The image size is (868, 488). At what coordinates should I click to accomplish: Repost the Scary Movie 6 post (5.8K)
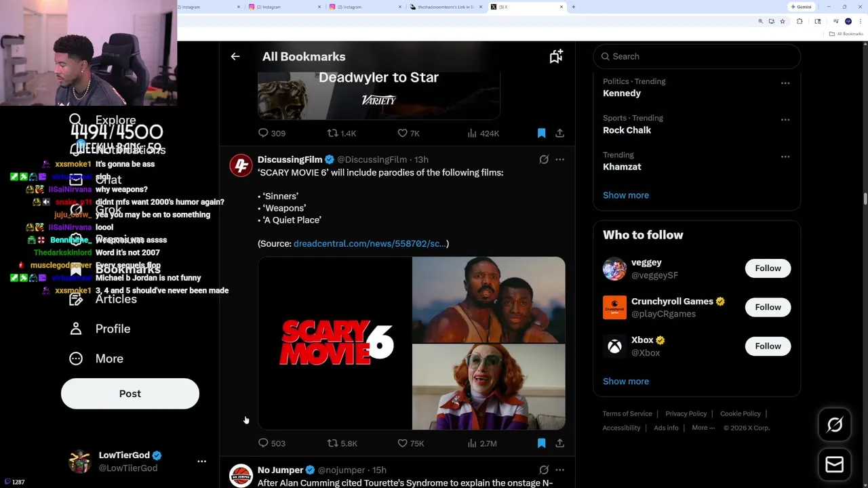click(x=342, y=443)
